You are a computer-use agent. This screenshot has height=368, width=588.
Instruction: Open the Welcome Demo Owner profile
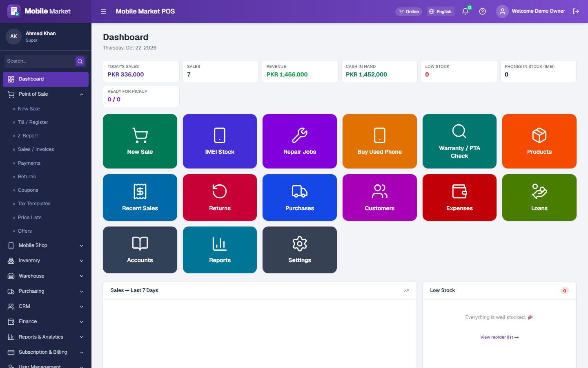tap(531, 11)
